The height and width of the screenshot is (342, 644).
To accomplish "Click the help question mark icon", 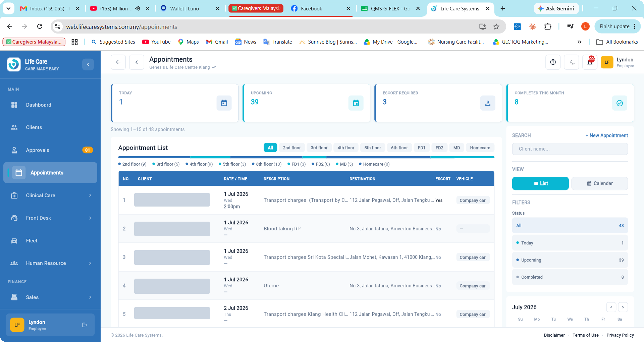I will click(x=553, y=62).
